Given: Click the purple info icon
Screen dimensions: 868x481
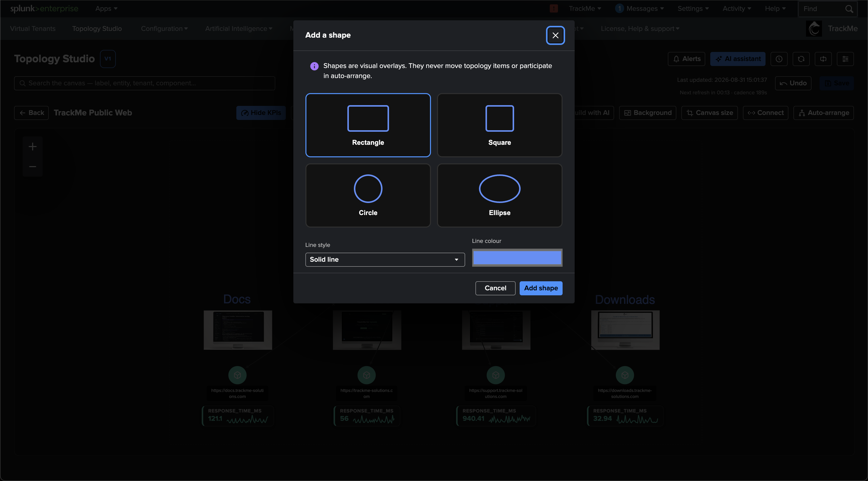Looking at the screenshot, I should click(x=314, y=66).
